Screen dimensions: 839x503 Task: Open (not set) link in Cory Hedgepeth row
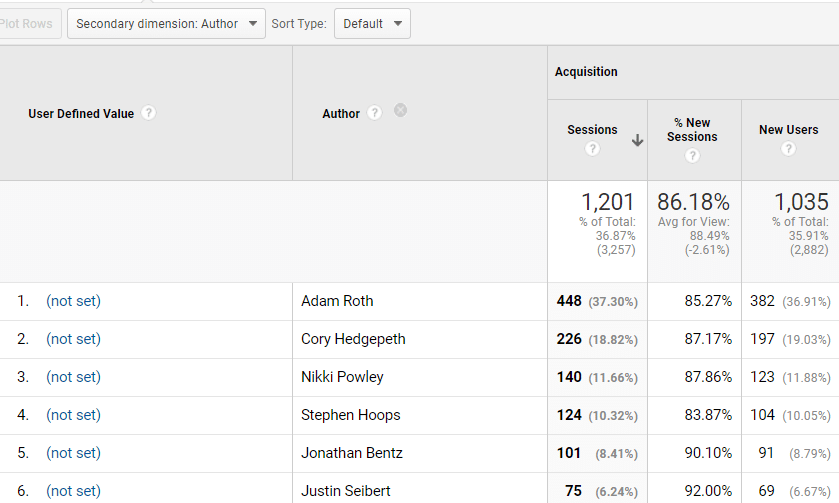pos(73,339)
